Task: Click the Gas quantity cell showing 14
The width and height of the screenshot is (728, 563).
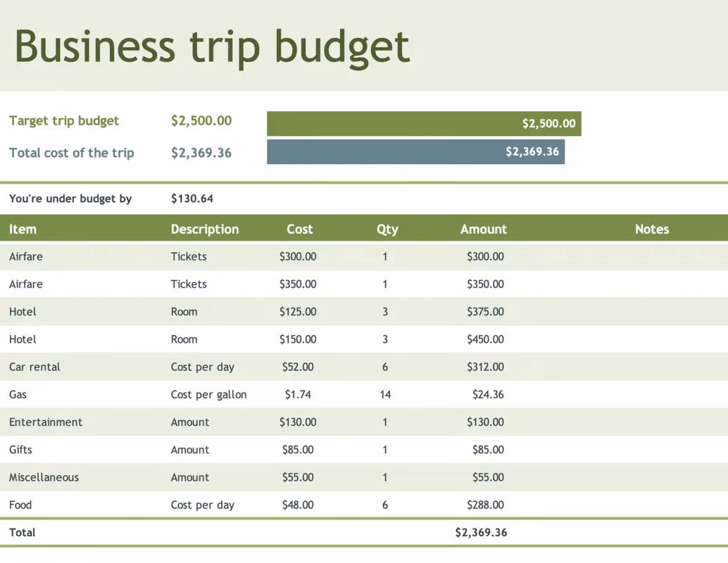Action: [x=385, y=395]
